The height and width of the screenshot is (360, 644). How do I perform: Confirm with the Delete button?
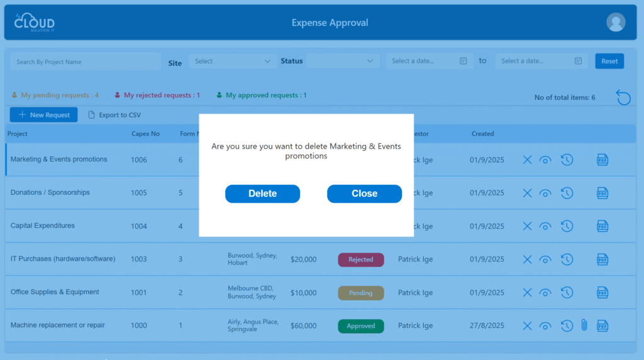tap(262, 194)
